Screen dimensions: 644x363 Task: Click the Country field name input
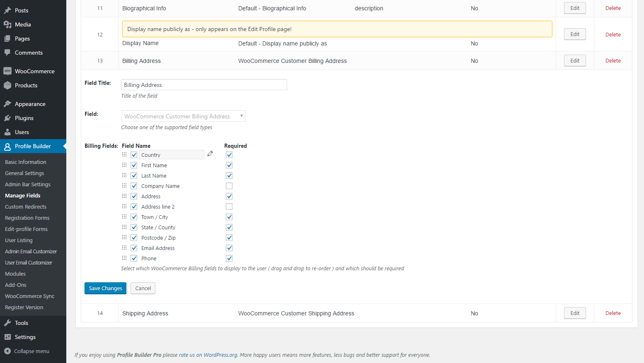point(171,155)
